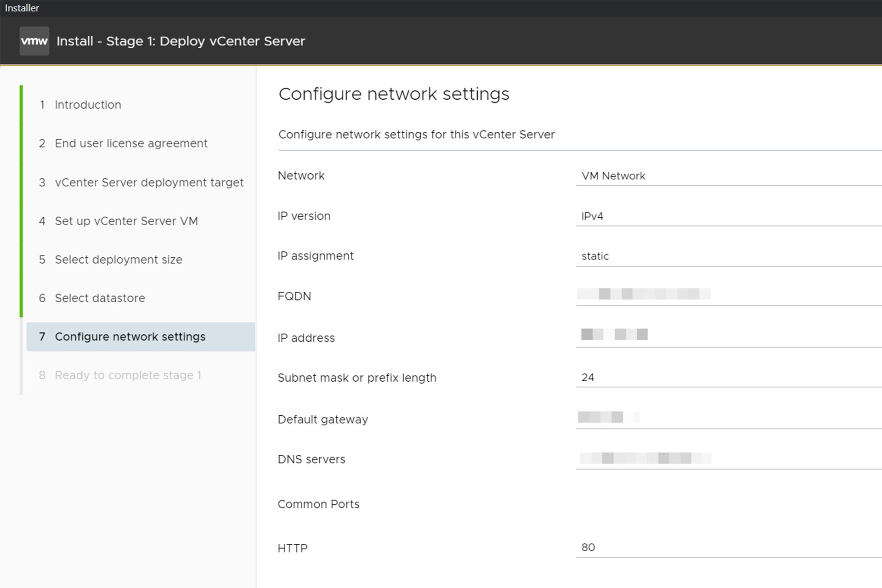Select Configure network settings step

[x=141, y=337]
